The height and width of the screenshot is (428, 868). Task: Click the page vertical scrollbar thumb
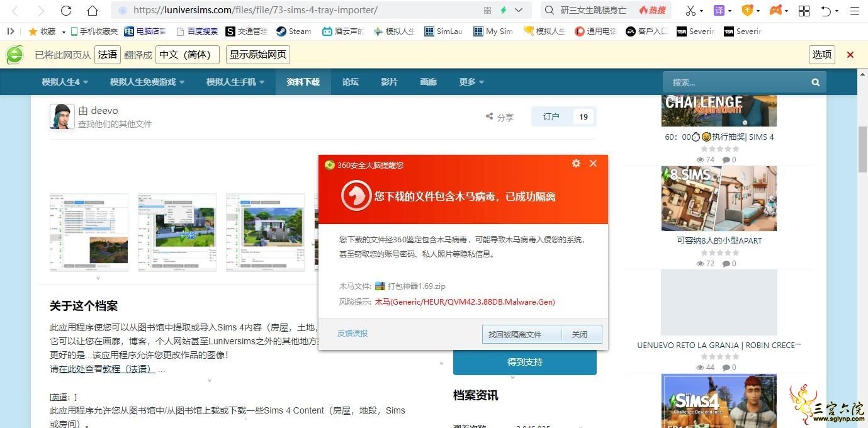(x=862, y=149)
